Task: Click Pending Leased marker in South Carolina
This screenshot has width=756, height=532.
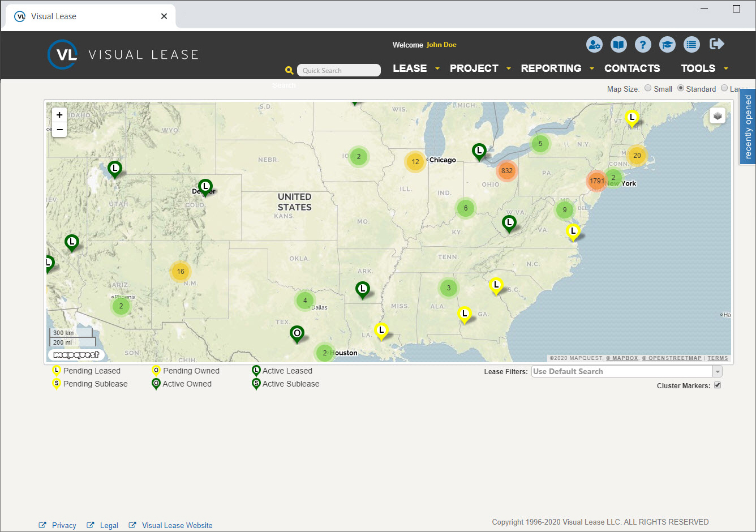Action: pos(496,286)
